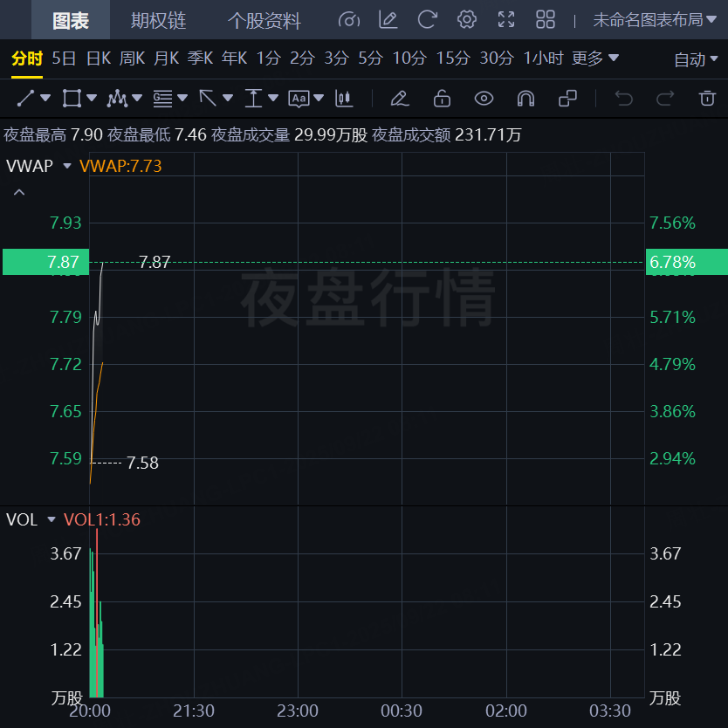Viewport: 728px width, 728px height.
Task: Click the 7.58 low price marker
Action: [142, 463]
